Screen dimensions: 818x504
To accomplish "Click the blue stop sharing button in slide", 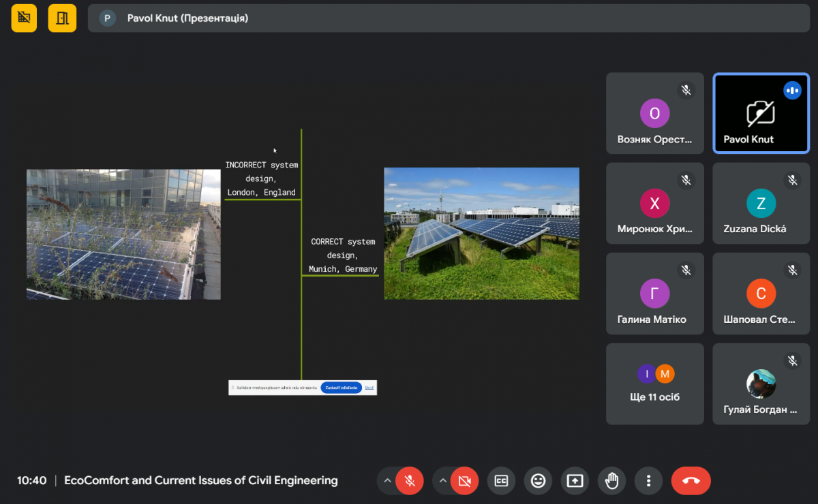I will point(341,388).
